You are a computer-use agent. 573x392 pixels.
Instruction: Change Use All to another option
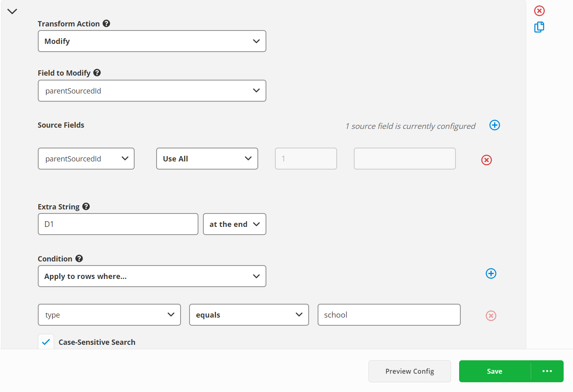pyautogui.click(x=207, y=159)
